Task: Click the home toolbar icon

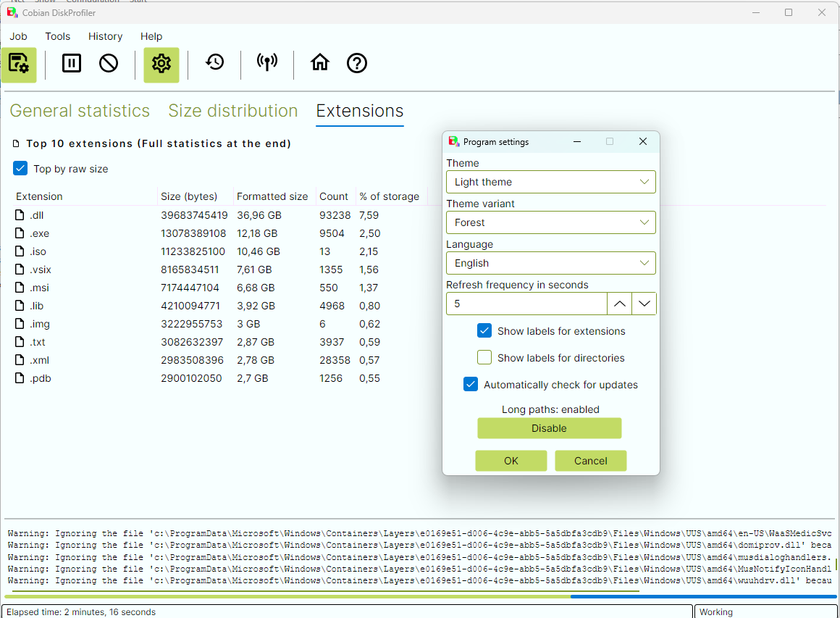Action: pos(319,63)
